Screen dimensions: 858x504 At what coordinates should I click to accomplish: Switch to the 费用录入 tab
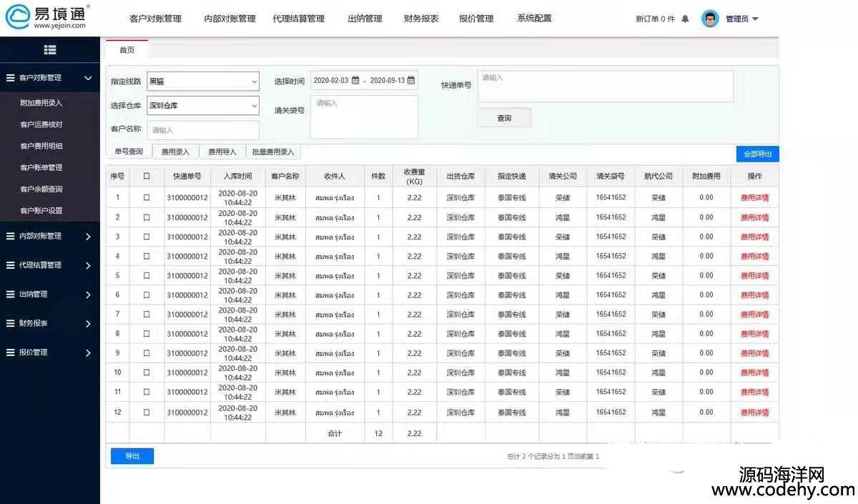coord(175,152)
